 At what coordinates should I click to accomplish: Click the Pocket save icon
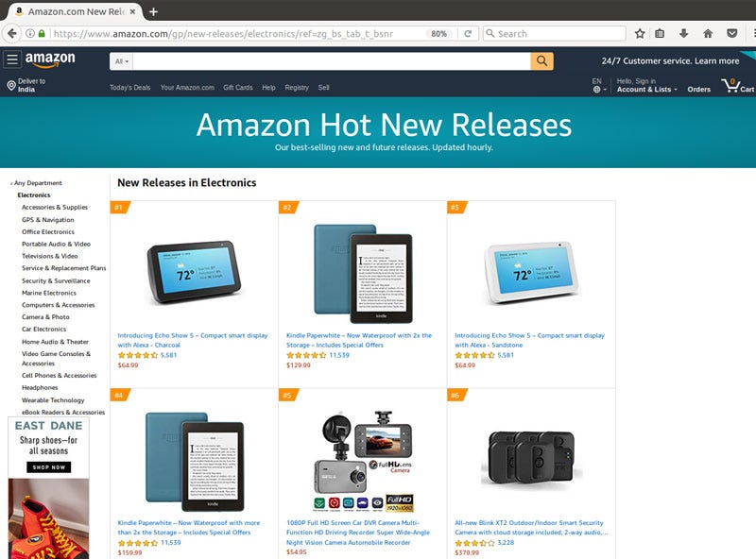pos(731,33)
